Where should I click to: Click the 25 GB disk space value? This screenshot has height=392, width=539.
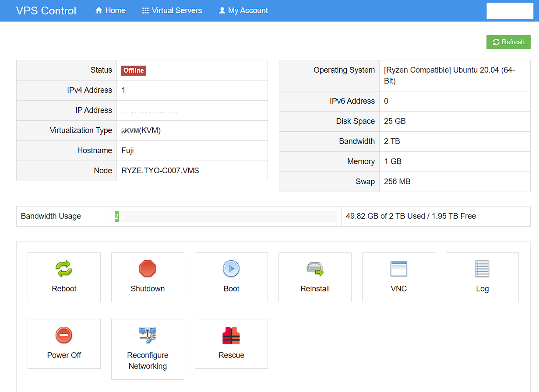pyautogui.click(x=395, y=121)
